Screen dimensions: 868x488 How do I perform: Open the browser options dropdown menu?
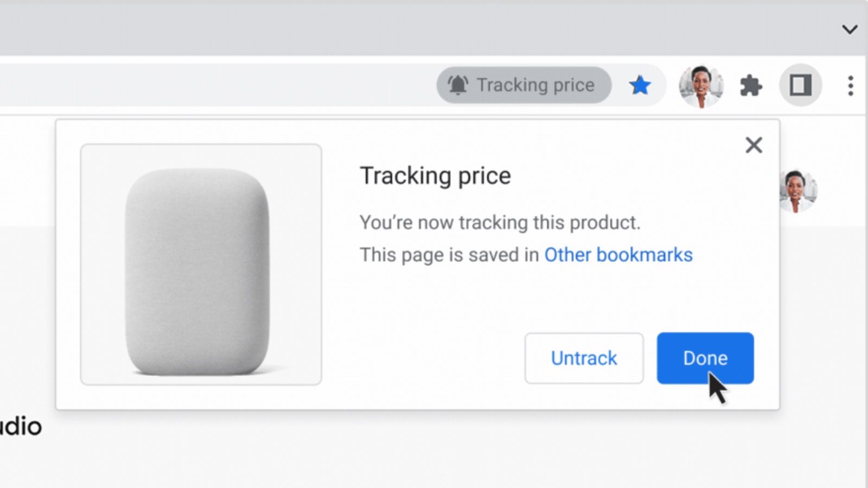tap(849, 85)
